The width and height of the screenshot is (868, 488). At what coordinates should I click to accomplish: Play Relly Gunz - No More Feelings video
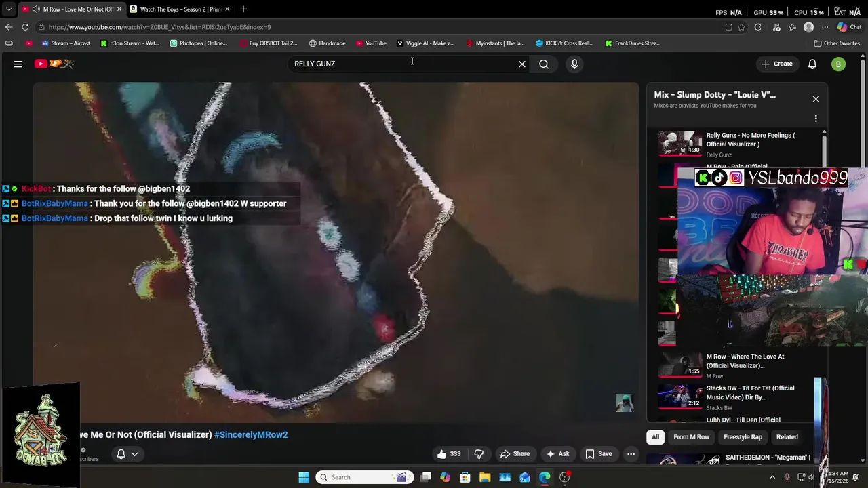click(x=741, y=143)
